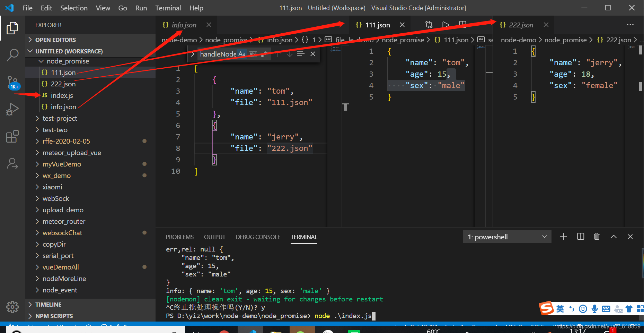644x333 pixels.
Task: Expand the myVueDemo folder
Action: click(90, 164)
